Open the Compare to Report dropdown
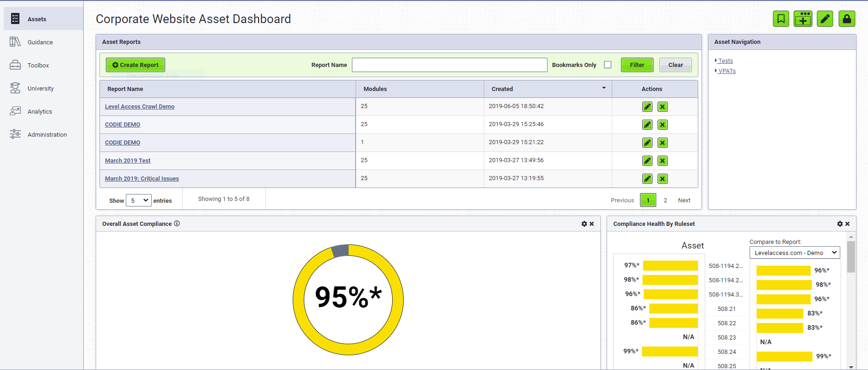 pos(794,253)
